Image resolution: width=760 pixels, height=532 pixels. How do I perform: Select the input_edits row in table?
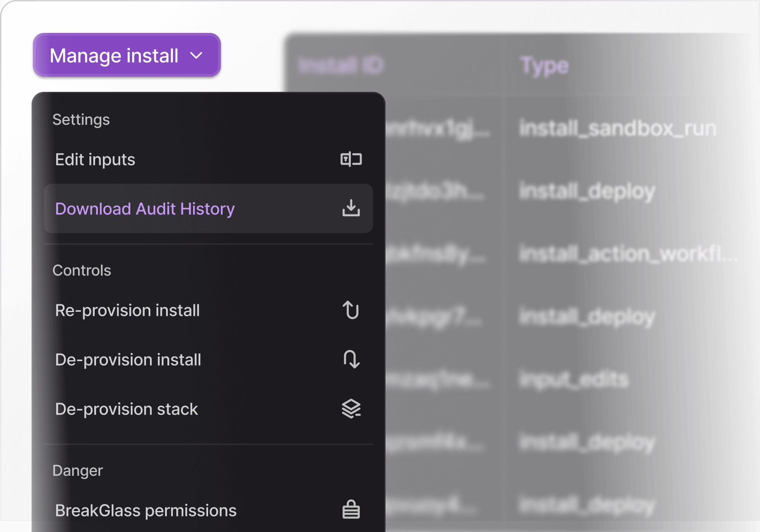[x=574, y=379]
